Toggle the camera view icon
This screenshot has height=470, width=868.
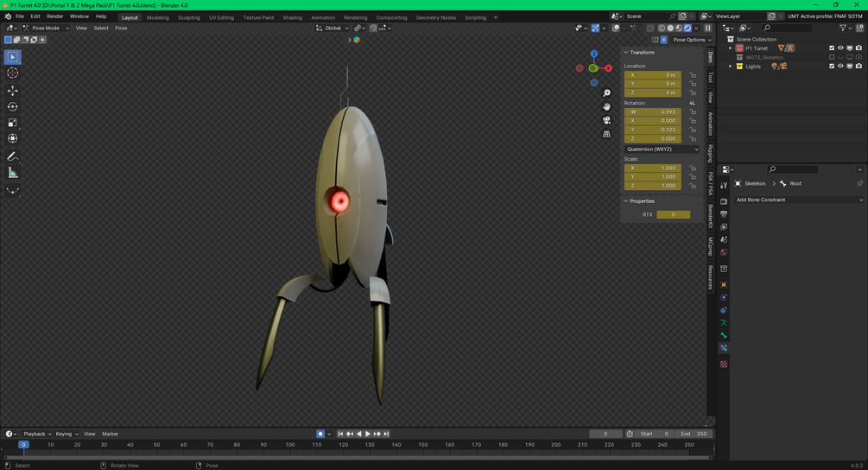(606, 120)
